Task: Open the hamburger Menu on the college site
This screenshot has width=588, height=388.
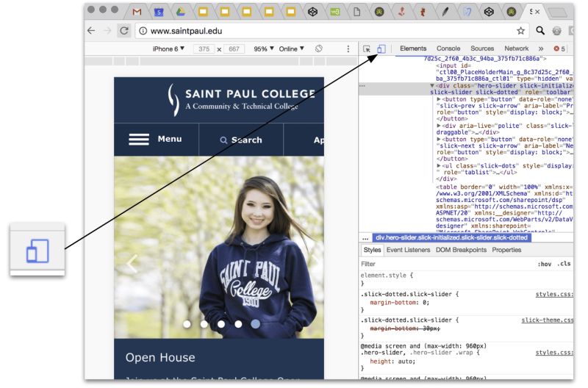Action: 156,139
